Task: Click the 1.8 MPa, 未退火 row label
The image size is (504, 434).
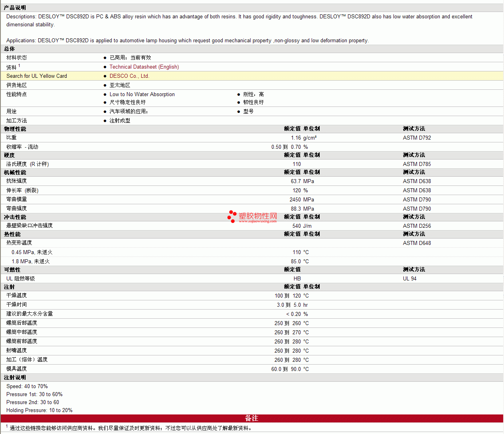Action: tap(31, 262)
